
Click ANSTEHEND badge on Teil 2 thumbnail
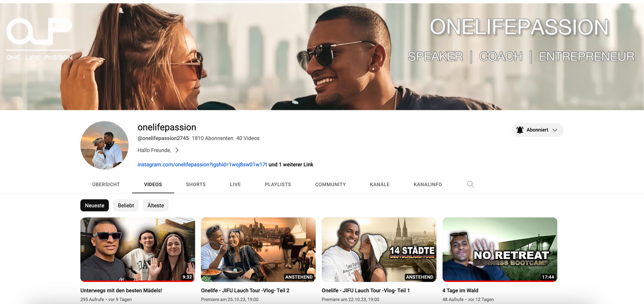[x=299, y=277]
